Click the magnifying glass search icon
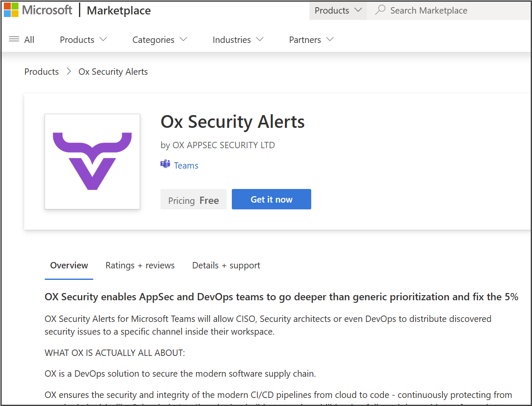The width and height of the screenshot is (532, 406). pyautogui.click(x=380, y=10)
